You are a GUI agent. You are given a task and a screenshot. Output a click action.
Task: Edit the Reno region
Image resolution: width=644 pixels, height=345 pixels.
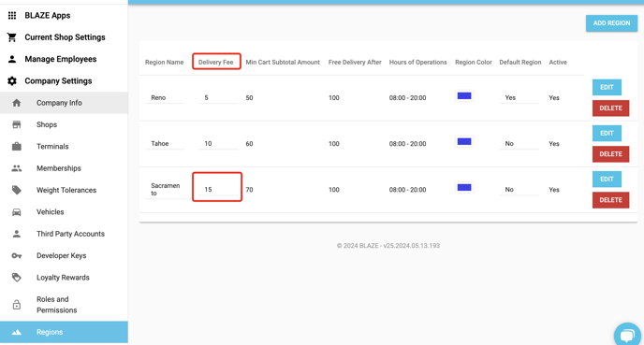[607, 87]
